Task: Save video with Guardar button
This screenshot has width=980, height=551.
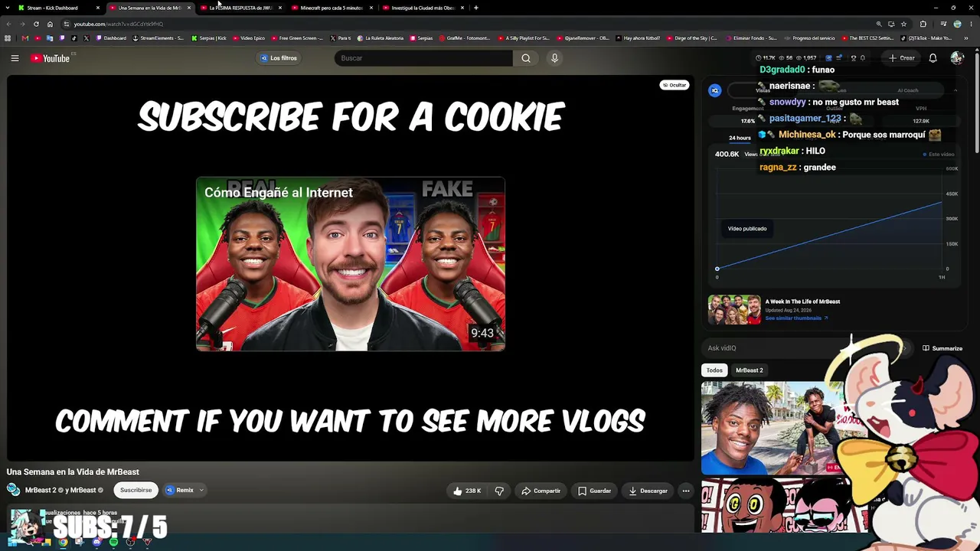Action: tap(595, 491)
